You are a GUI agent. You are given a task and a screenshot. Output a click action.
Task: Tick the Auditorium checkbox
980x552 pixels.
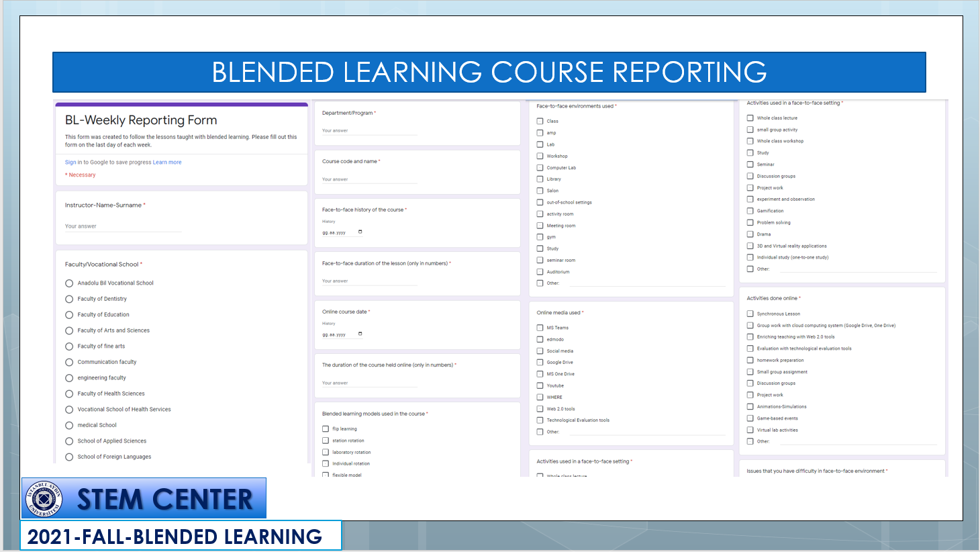click(540, 272)
